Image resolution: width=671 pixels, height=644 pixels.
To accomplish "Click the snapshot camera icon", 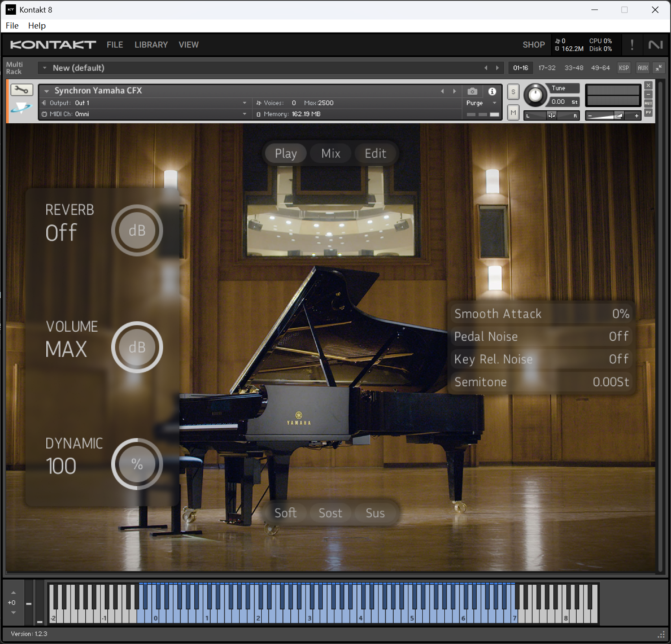I will tap(472, 91).
